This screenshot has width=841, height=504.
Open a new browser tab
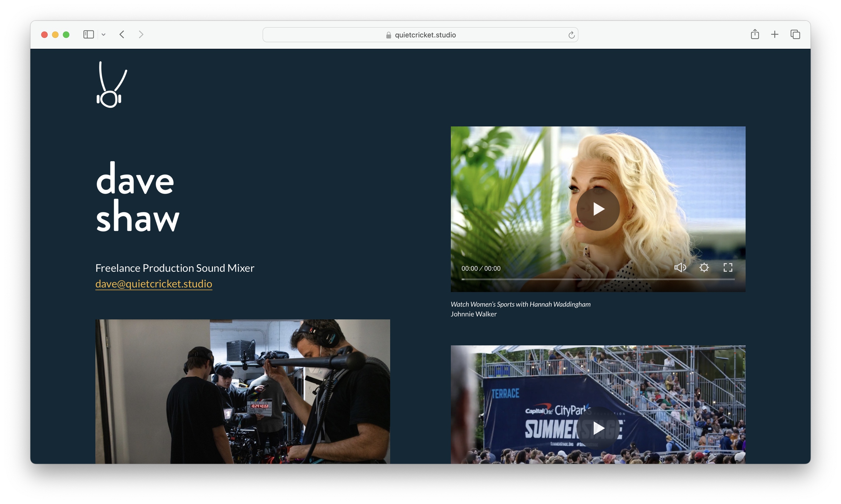pyautogui.click(x=775, y=34)
